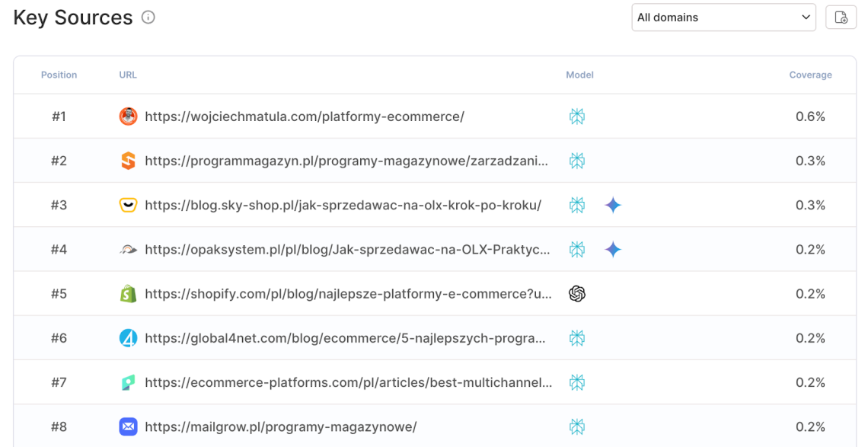Sort the table by the Position column
This screenshot has width=868, height=447.
tap(59, 75)
